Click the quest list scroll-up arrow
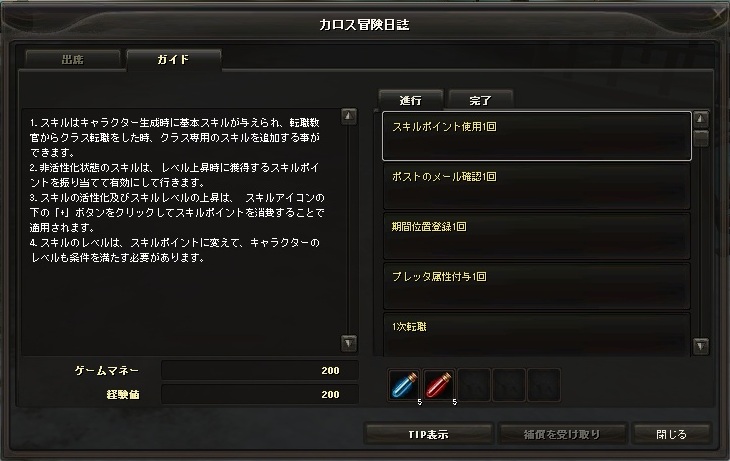Screen dimensions: 730x461 (701, 119)
